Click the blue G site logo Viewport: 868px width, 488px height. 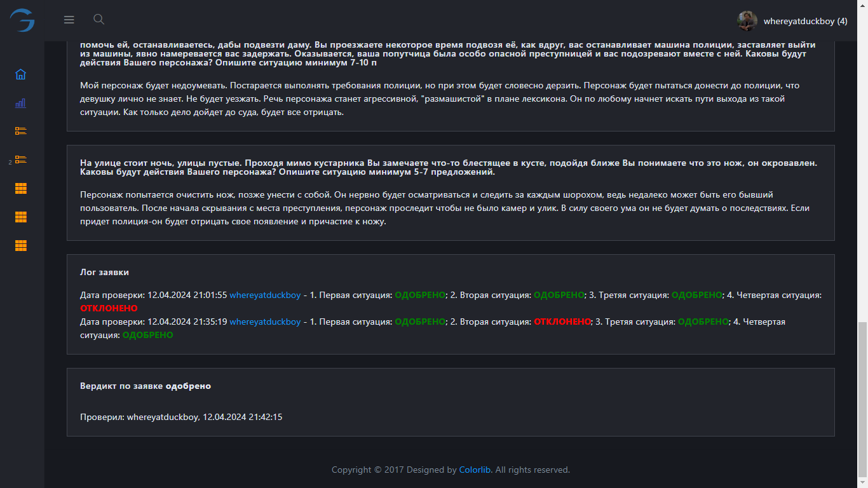[22, 20]
